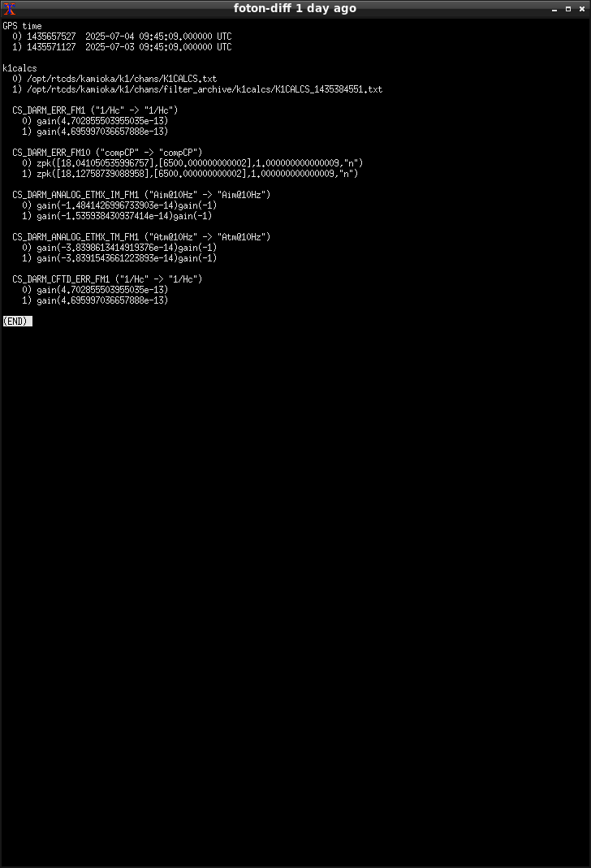Click the X11 icon in title bar
Image resolution: width=591 pixels, height=868 pixels.
[10, 9]
